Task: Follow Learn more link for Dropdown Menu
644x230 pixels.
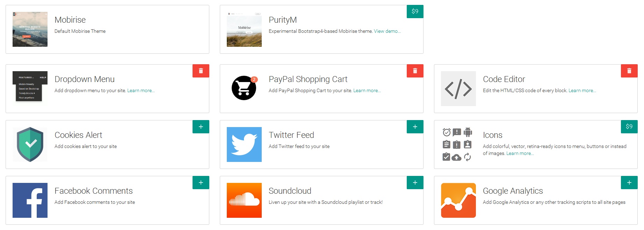Action: [x=141, y=90]
